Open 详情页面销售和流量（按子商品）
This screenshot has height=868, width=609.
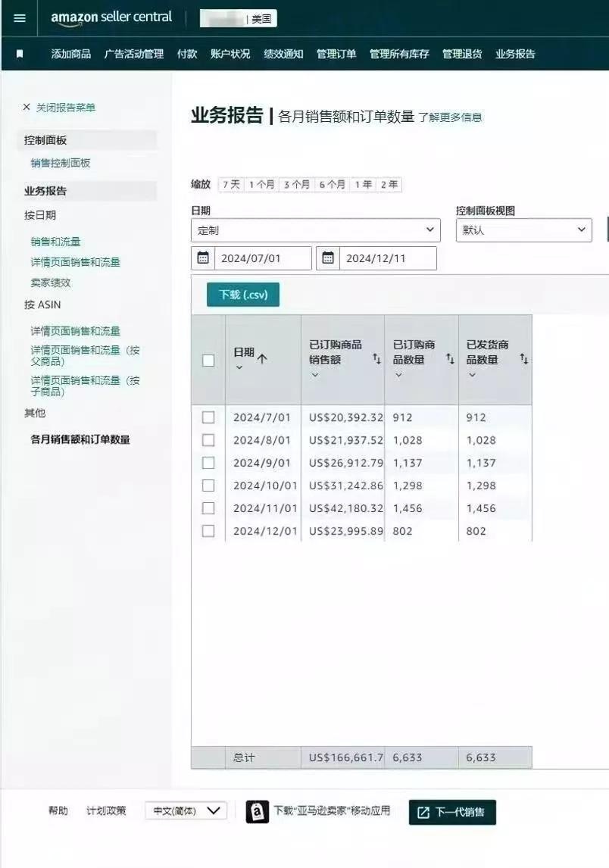click(86, 386)
